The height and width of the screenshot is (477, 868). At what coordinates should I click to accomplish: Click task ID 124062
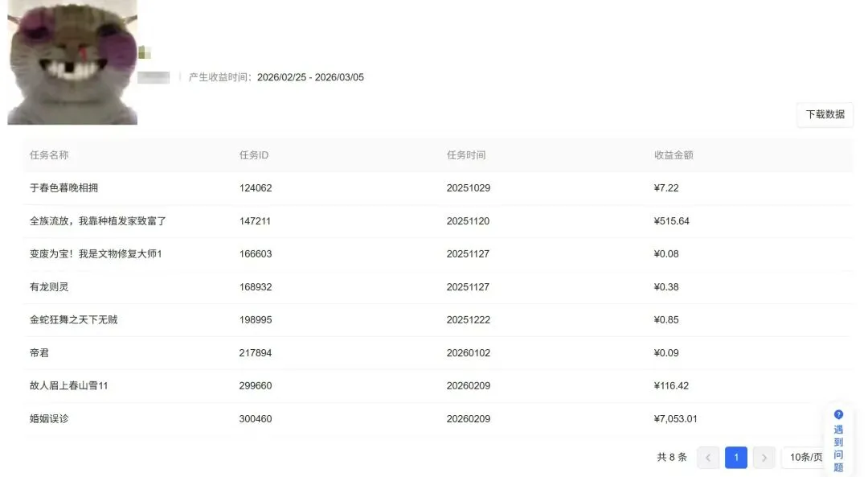click(x=256, y=187)
